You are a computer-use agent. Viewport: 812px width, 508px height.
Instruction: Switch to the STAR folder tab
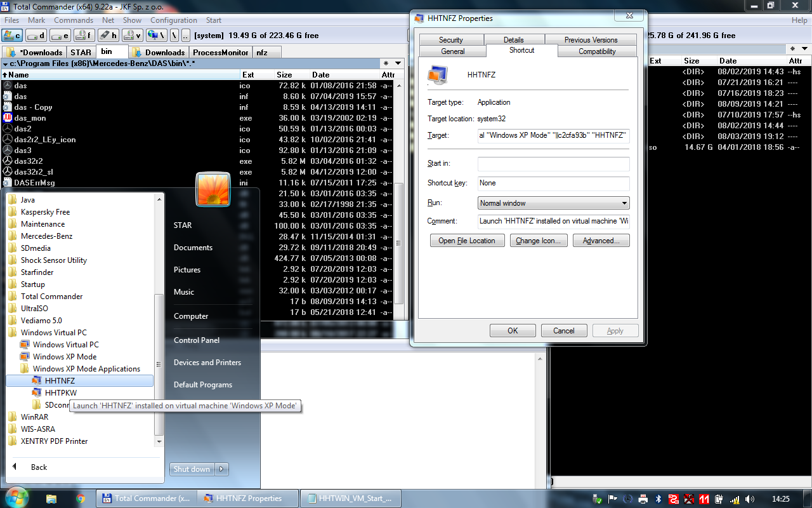pyautogui.click(x=81, y=53)
